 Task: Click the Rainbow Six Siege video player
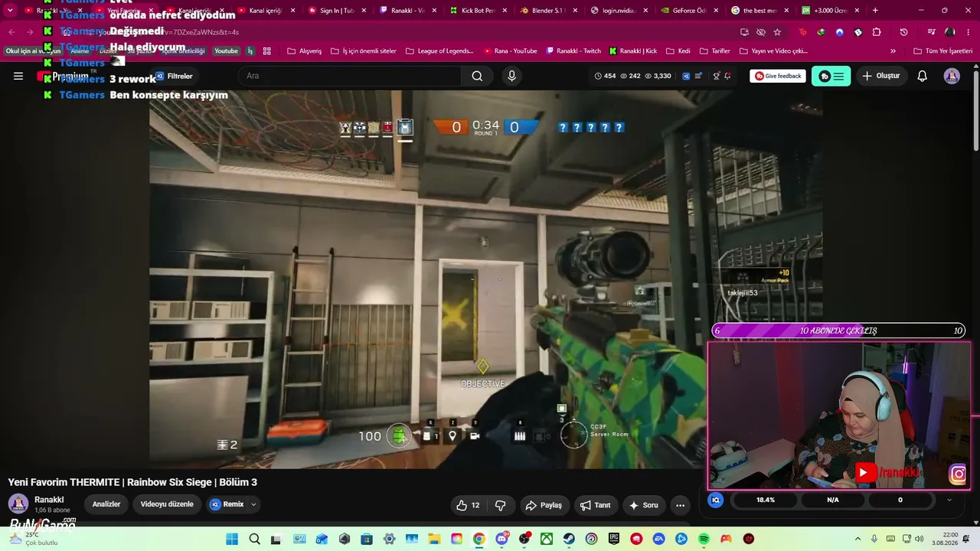tap(485, 279)
